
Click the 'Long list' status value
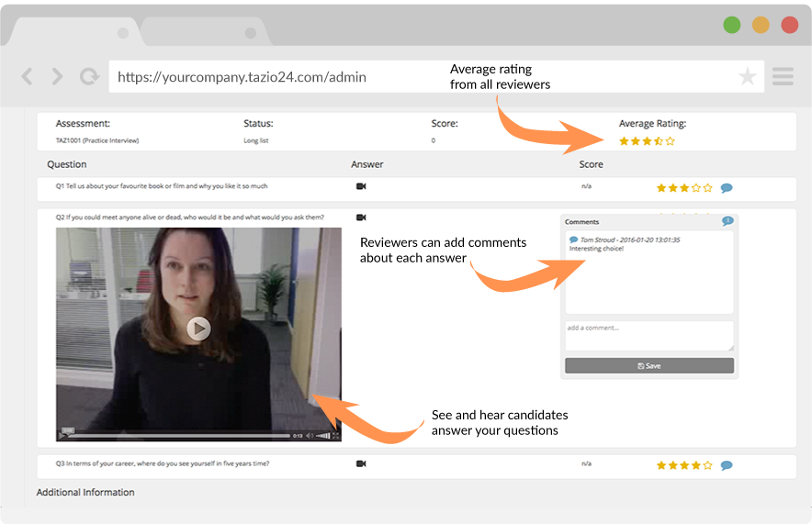point(256,140)
